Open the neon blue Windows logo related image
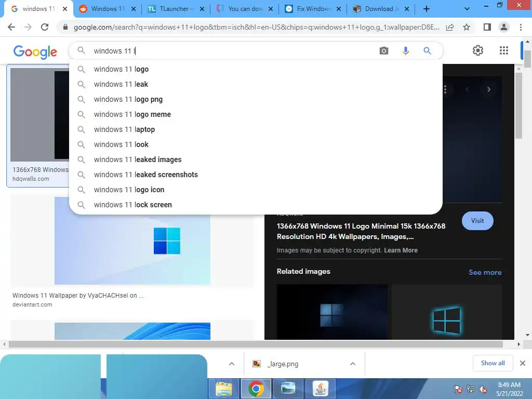The image size is (532, 399). coord(446,312)
